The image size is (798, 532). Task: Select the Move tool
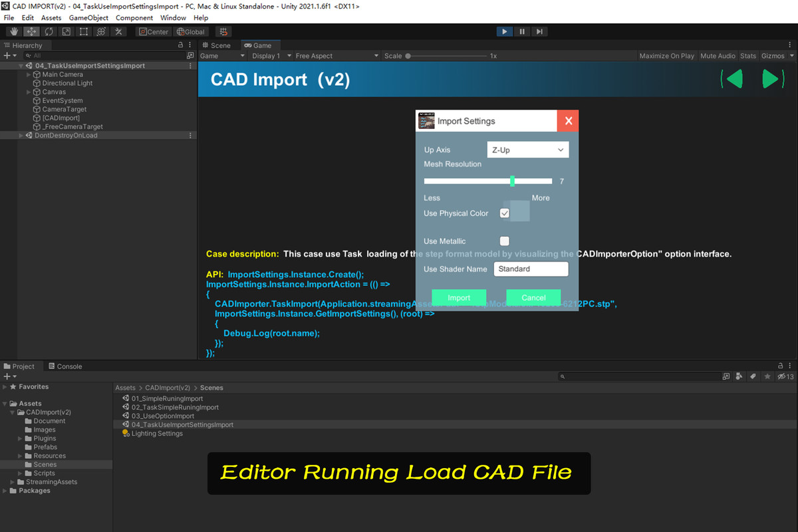[31, 31]
